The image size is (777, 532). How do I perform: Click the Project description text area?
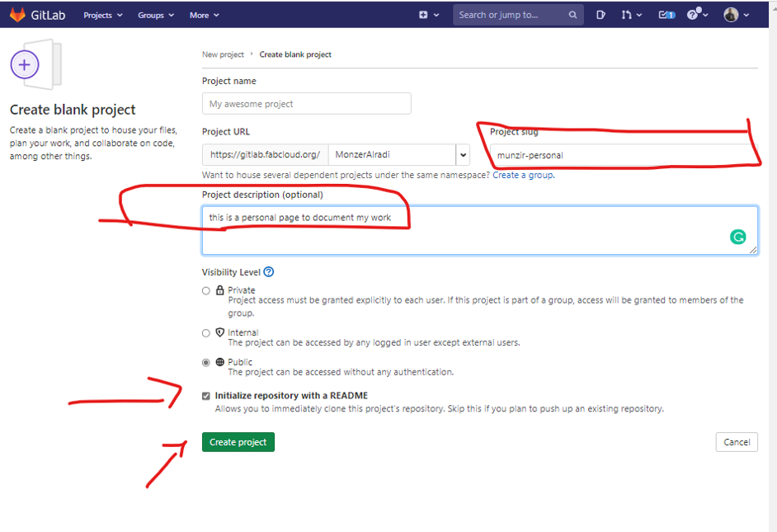tap(480, 230)
